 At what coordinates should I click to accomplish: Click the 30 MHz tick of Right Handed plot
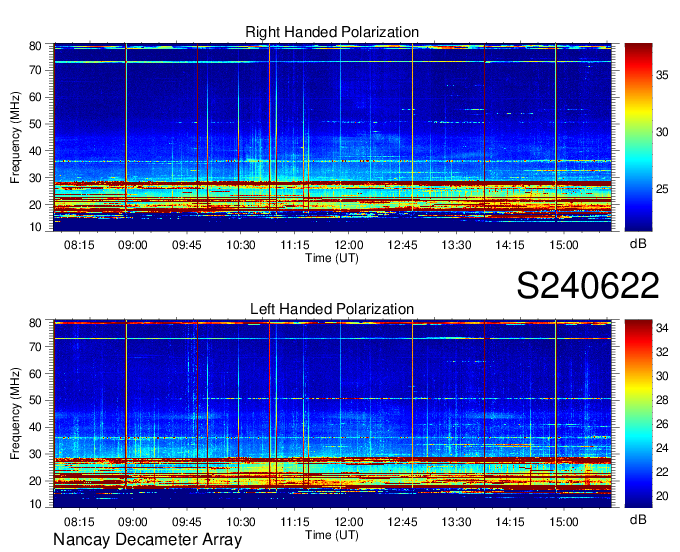pyautogui.click(x=35, y=178)
